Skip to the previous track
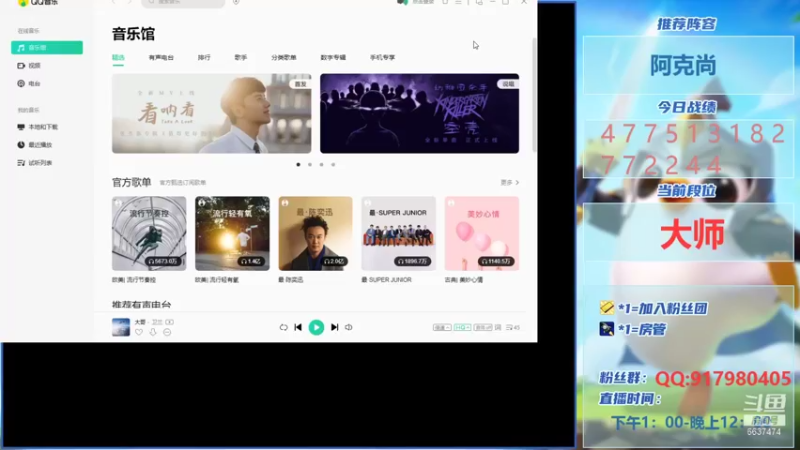The image size is (800, 450). 298,328
